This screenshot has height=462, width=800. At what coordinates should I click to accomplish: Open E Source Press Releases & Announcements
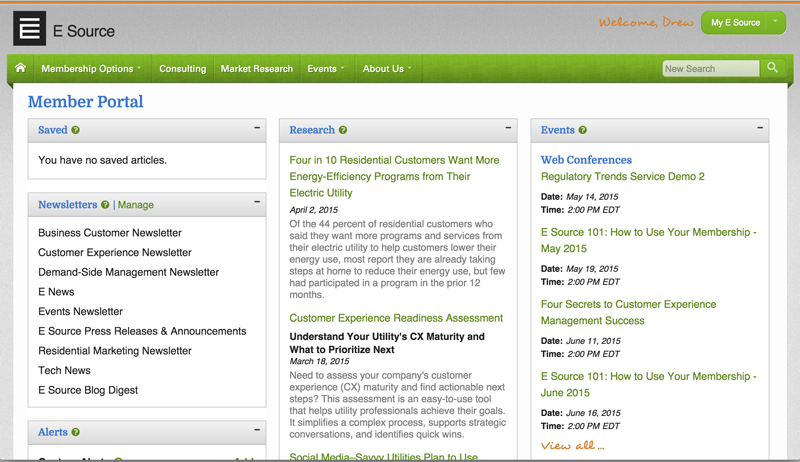[142, 331]
